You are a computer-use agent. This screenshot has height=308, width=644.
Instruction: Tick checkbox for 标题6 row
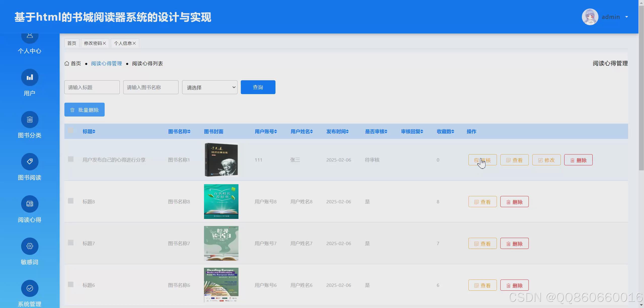pyautogui.click(x=71, y=284)
